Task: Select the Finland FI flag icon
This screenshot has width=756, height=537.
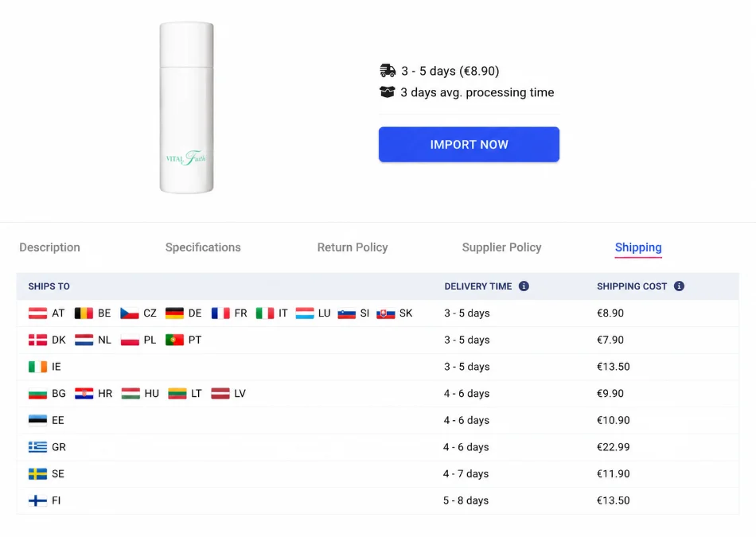Action: click(37, 501)
